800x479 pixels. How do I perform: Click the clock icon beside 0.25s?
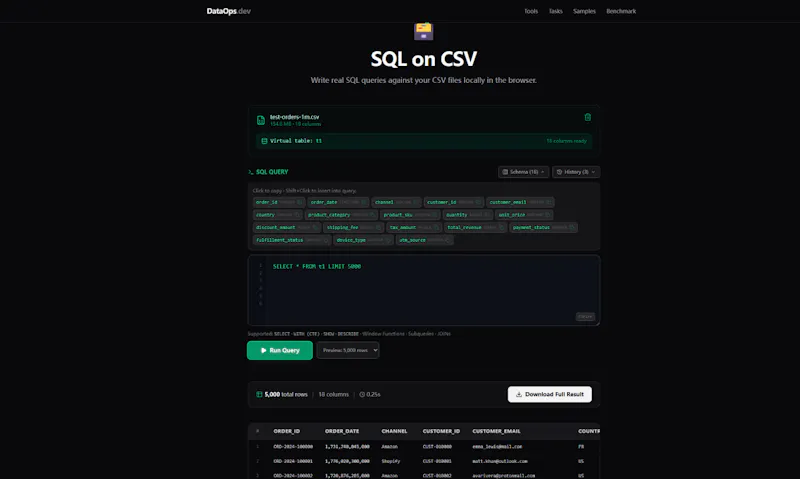click(362, 394)
